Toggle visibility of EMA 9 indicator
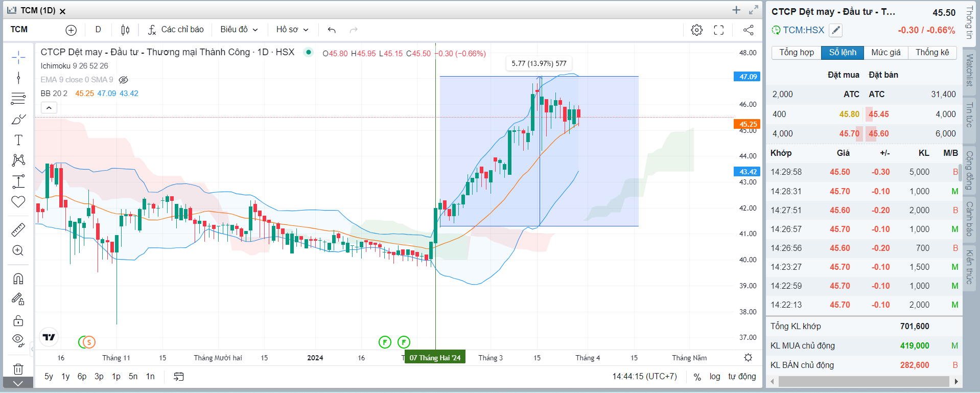980x393 pixels. [123, 80]
